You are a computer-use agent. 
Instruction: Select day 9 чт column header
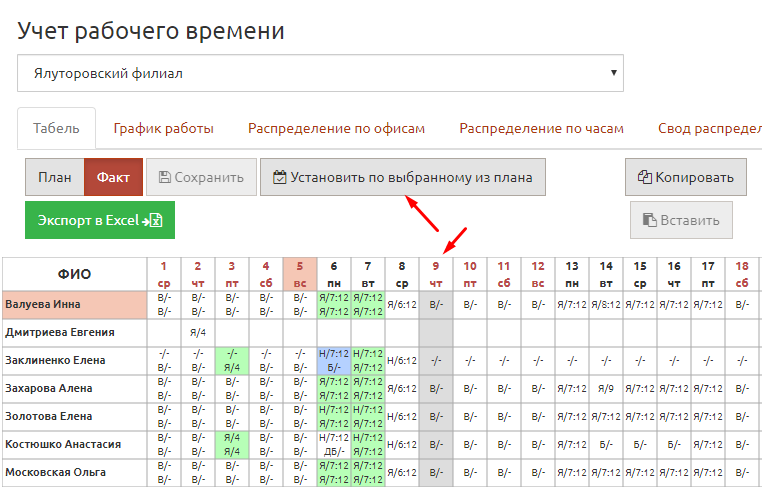pyautogui.click(x=436, y=274)
